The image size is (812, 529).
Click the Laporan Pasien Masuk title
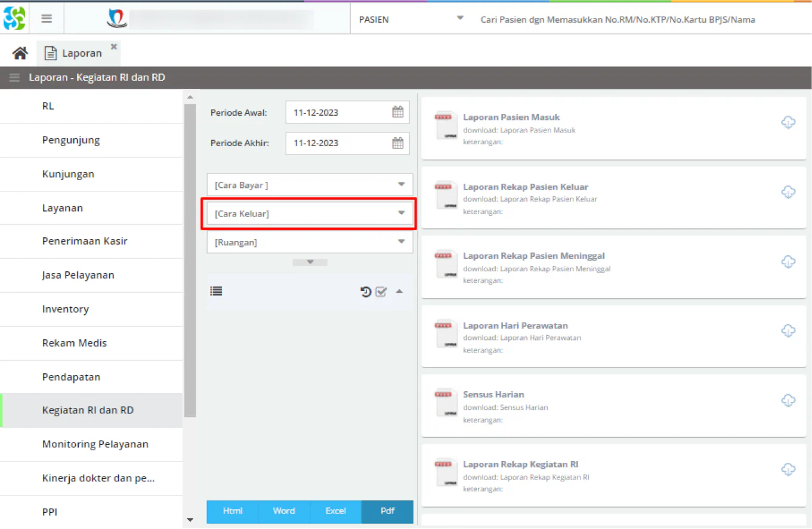pos(511,117)
